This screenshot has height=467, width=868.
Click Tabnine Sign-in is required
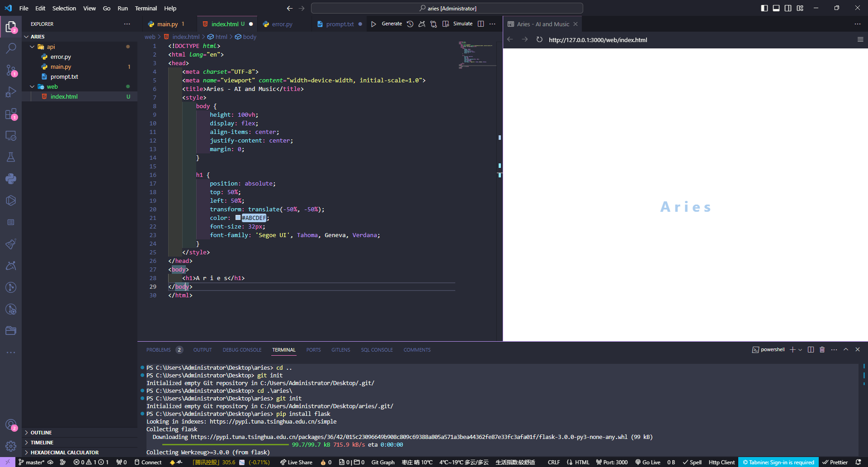click(x=778, y=462)
